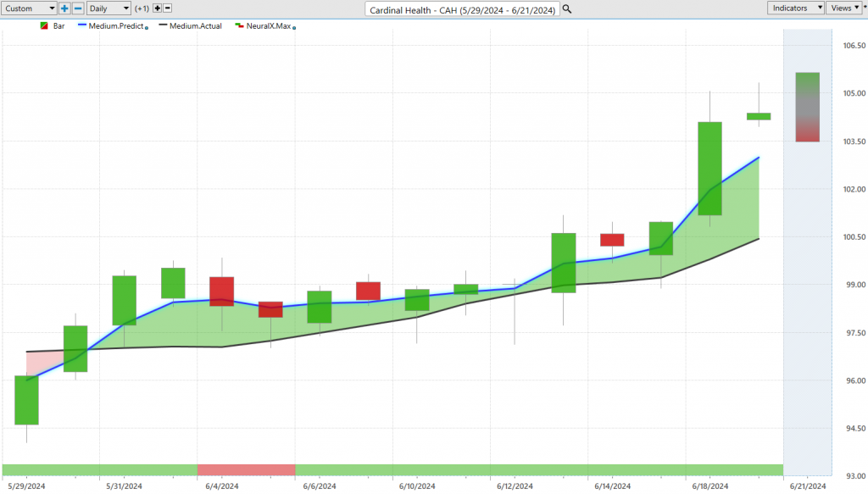868x494 pixels.
Task: Toggle the Medium.Predict blue line legend
Action: click(x=110, y=26)
